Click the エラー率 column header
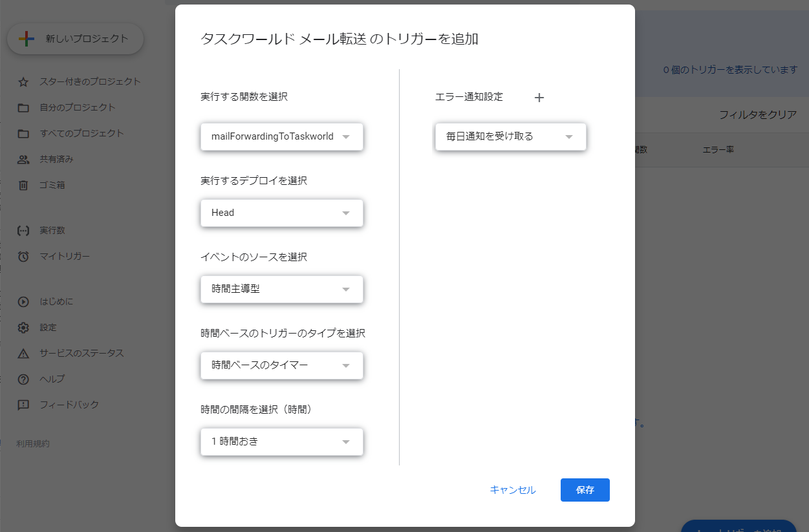This screenshot has width=809, height=532. tap(718, 150)
